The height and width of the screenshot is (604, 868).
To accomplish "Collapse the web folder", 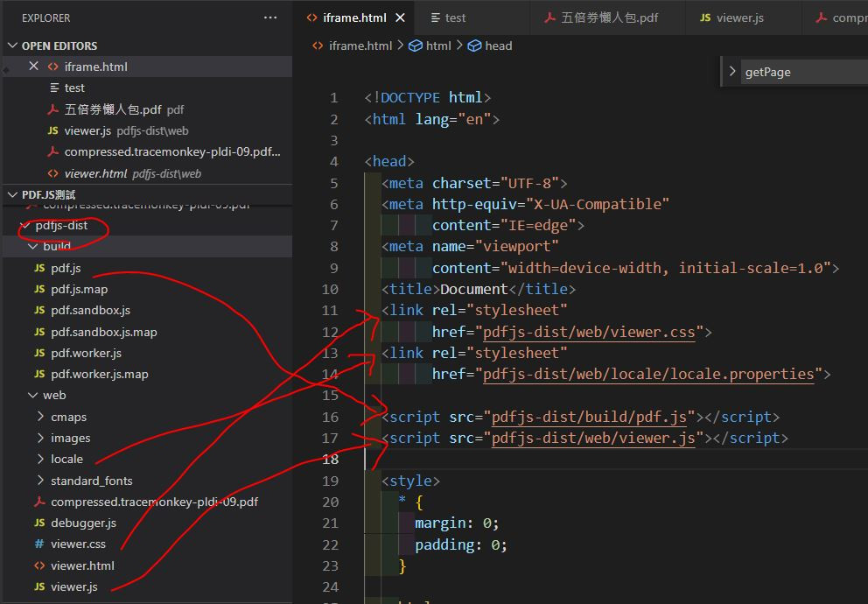I will point(32,396).
